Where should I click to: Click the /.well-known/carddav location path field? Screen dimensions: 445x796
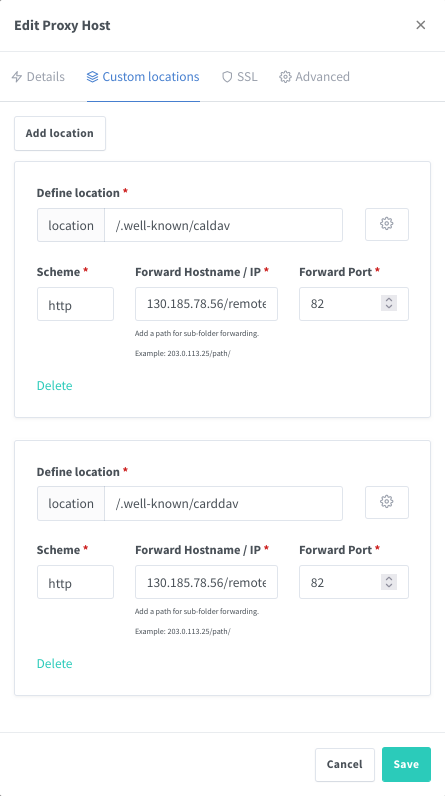(x=223, y=503)
